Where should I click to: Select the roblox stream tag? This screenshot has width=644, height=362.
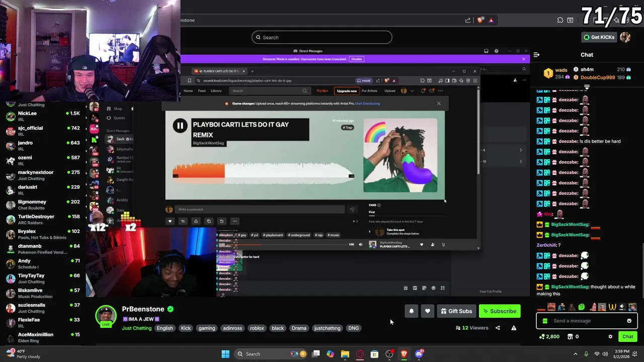257,328
